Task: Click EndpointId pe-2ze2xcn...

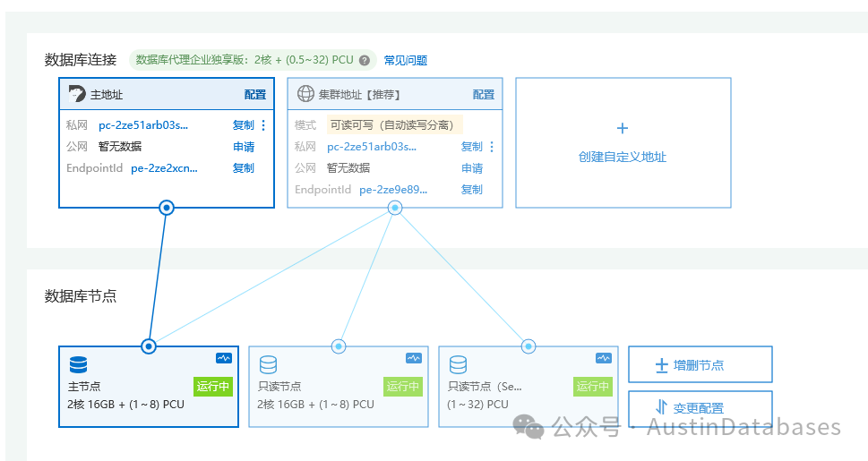Action: coord(164,168)
